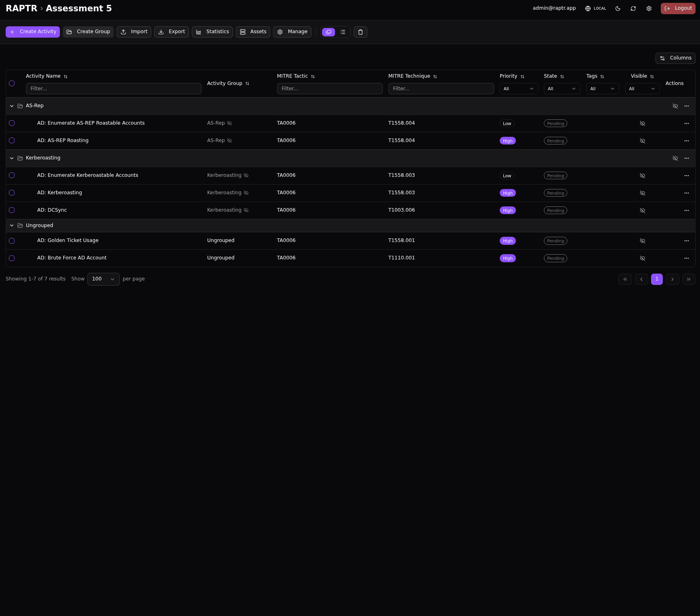Sort by Activity Name column icon
The image size is (700, 616).
click(x=66, y=76)
